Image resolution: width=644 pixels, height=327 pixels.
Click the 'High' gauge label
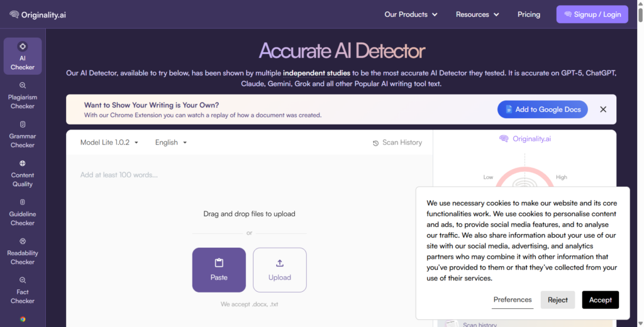click(x=562, y=177)
